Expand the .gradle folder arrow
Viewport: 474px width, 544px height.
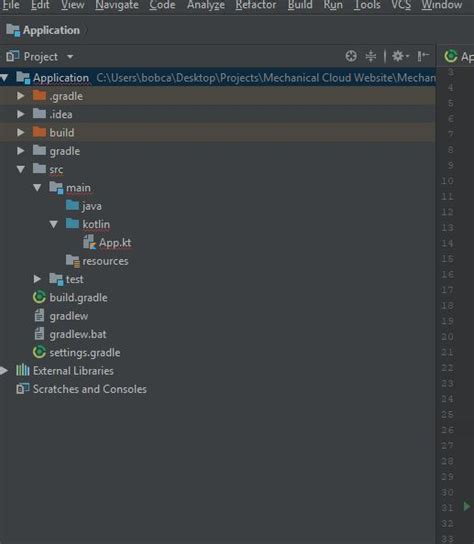coord(20,96)
